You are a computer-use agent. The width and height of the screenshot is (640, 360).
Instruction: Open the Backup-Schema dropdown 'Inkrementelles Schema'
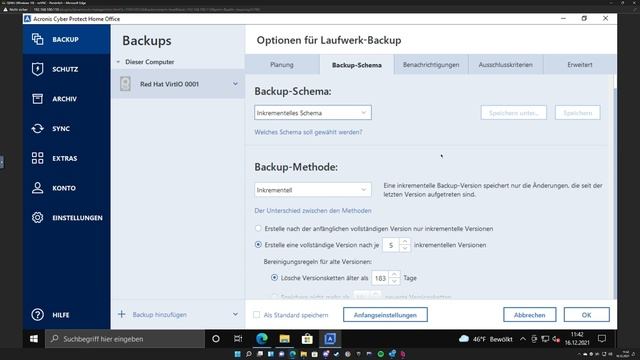(313, 113)
